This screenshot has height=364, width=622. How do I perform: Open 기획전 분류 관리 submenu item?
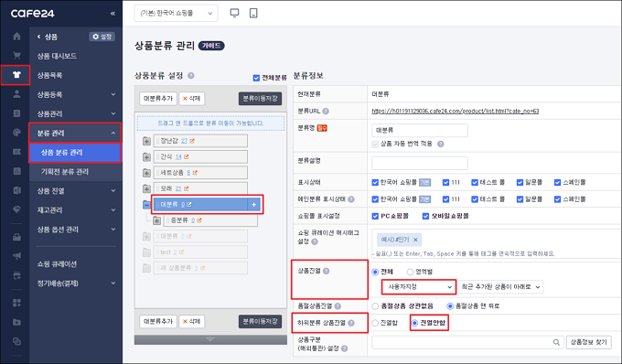[x=65, y=172]
